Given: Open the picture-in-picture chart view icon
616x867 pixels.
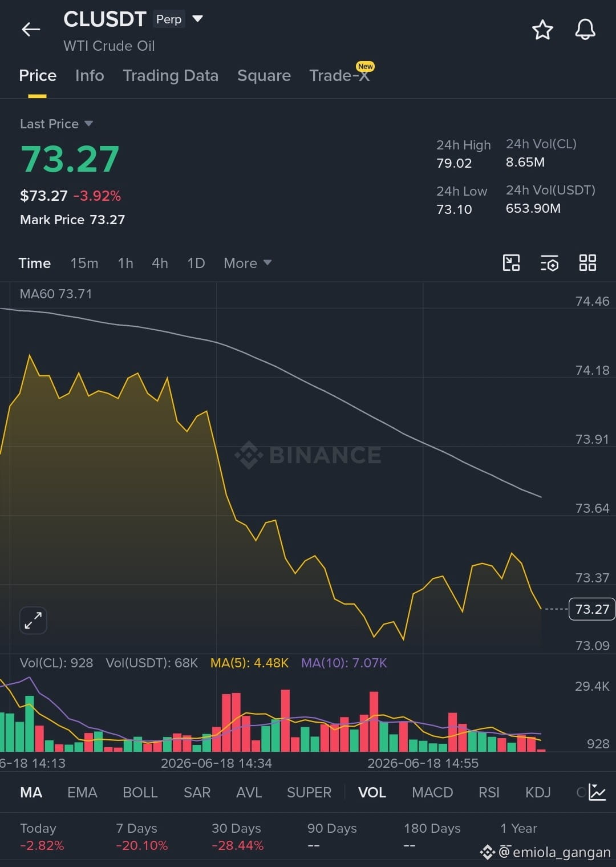Looking at the screenshot, I should pos(511,263).
